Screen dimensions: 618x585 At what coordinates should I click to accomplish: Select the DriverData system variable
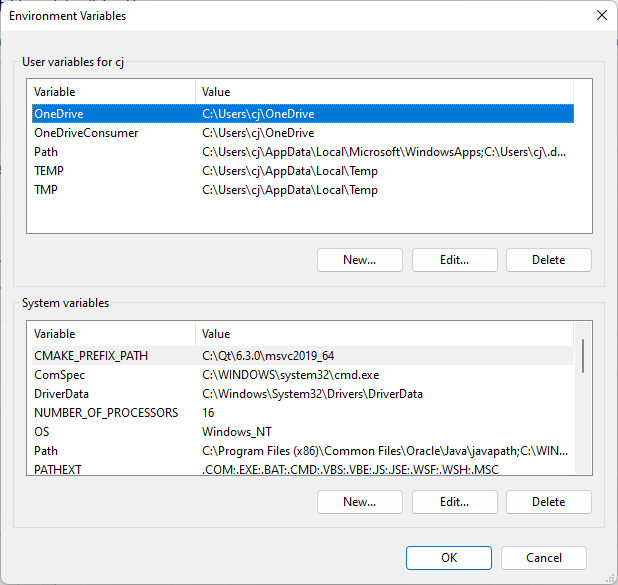tap(303, 393)
